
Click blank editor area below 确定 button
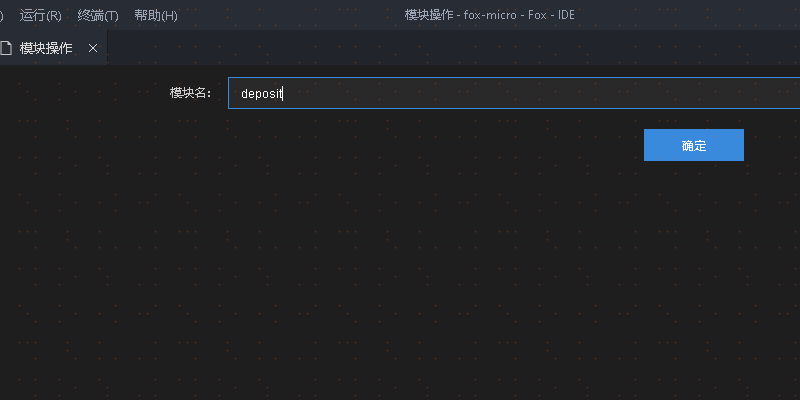pyautogui.click(x=693, y=255)
